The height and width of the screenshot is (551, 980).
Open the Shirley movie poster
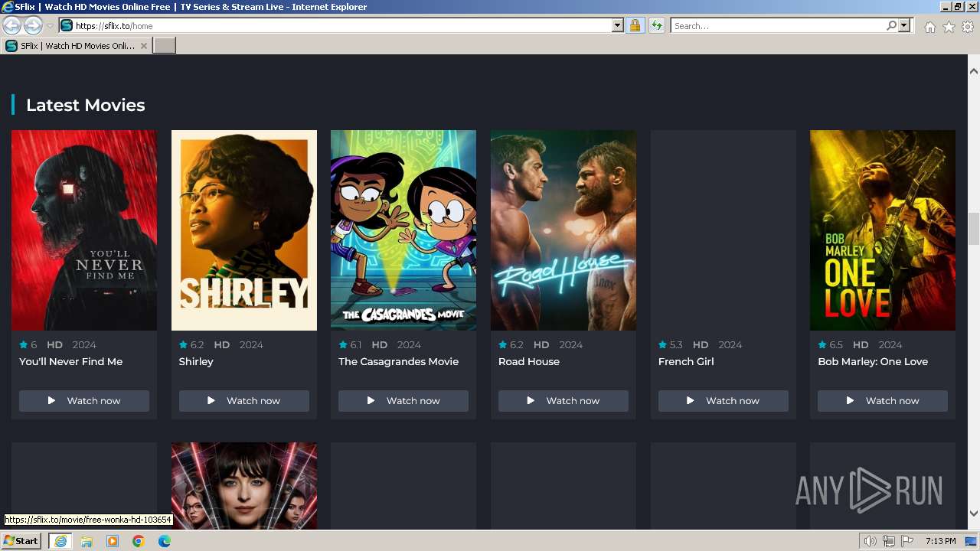pyautogui.click(x=244, y=230)
